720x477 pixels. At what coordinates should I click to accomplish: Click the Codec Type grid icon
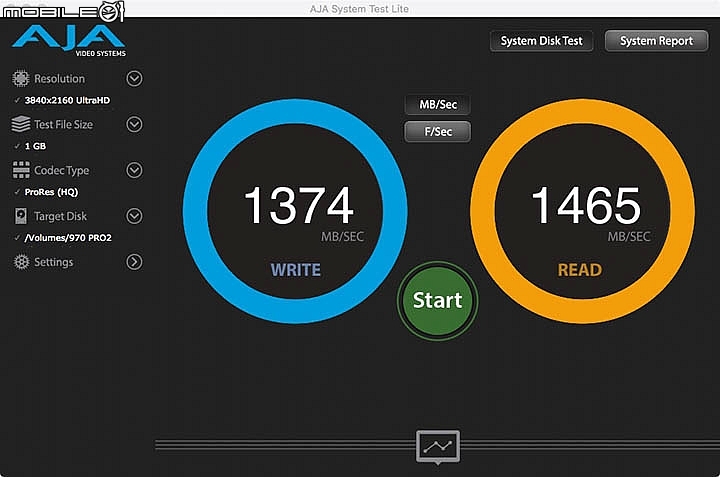[x=21, y=170]
